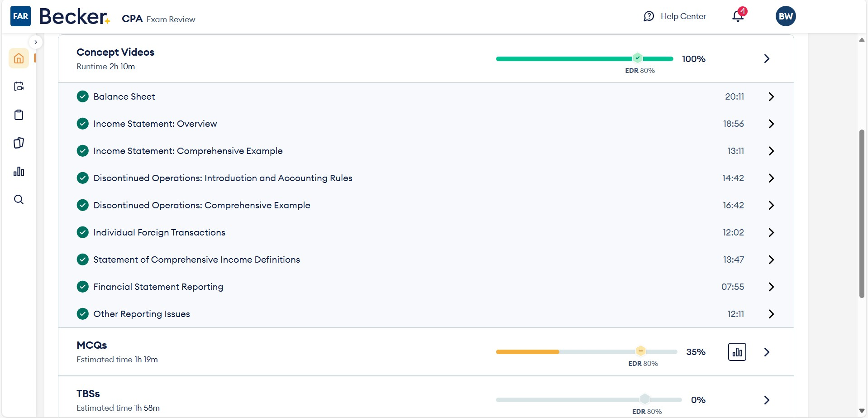868x418 pixels.
Task: Open the Home dashboard icon
Action: (19, 58)
